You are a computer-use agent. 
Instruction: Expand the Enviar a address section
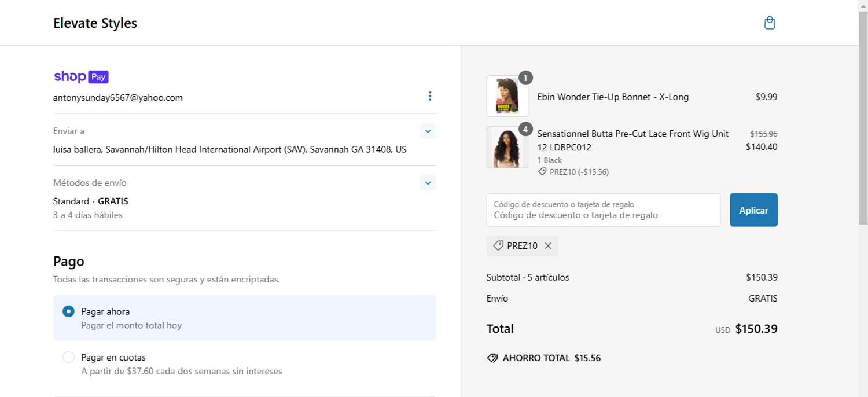coord(428,131)
